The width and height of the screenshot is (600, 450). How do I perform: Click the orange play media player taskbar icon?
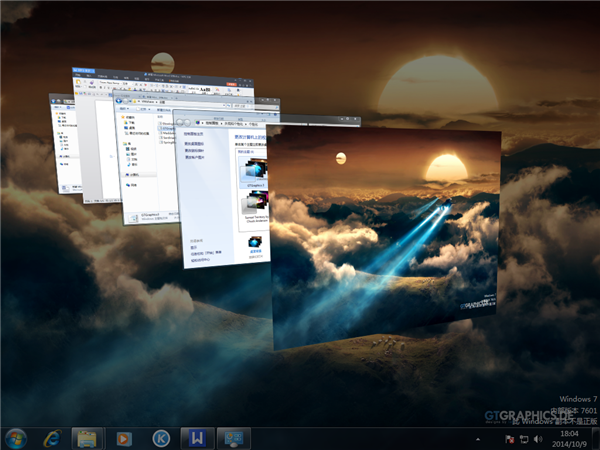[x=123, y=438]
